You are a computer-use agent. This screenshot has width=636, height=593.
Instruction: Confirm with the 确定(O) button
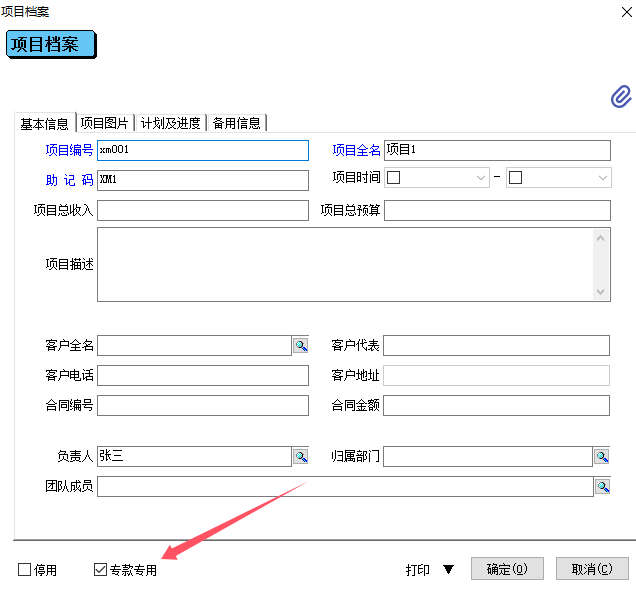click(x=507, y=569)
